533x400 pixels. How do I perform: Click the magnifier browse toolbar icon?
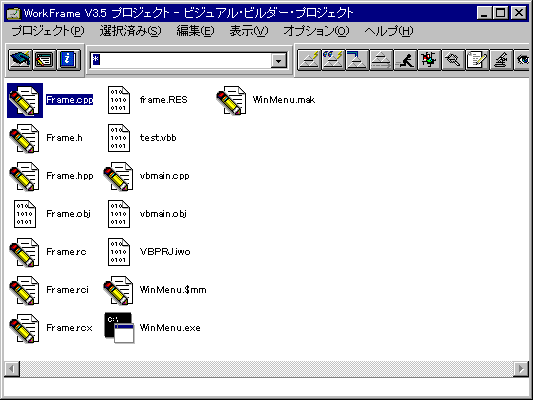(x=453, y=60)
